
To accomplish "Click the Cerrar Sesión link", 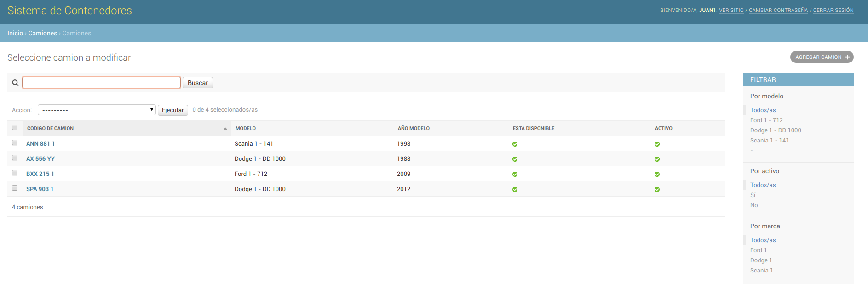I will pos(834,10).
